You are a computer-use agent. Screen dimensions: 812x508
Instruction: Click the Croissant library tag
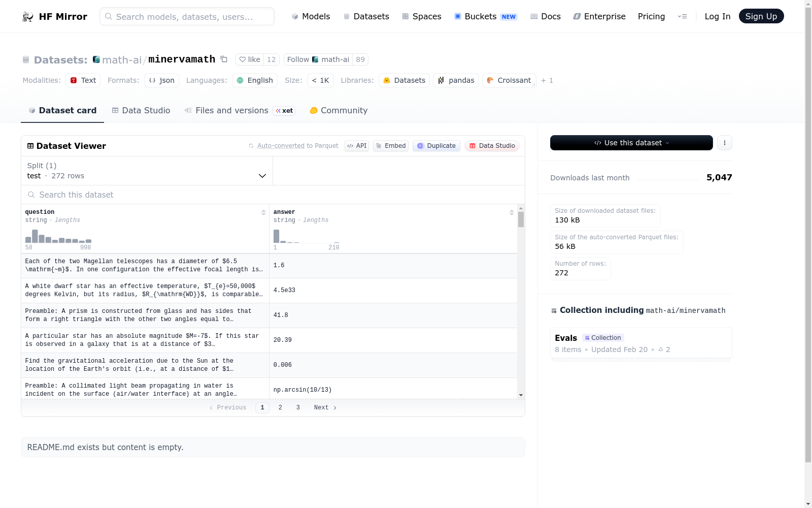point(509,80)
